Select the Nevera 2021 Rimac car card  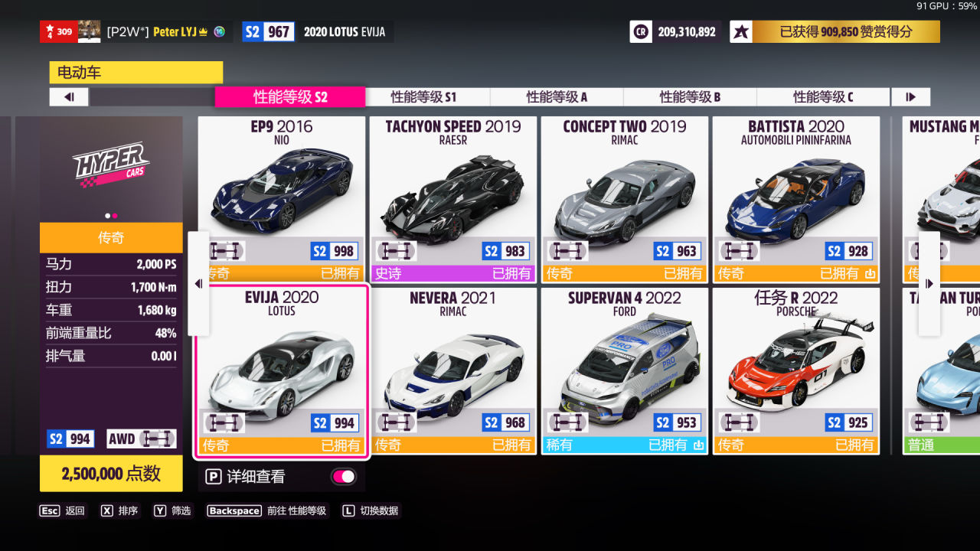pyautogui.click(x=453, y=371)
